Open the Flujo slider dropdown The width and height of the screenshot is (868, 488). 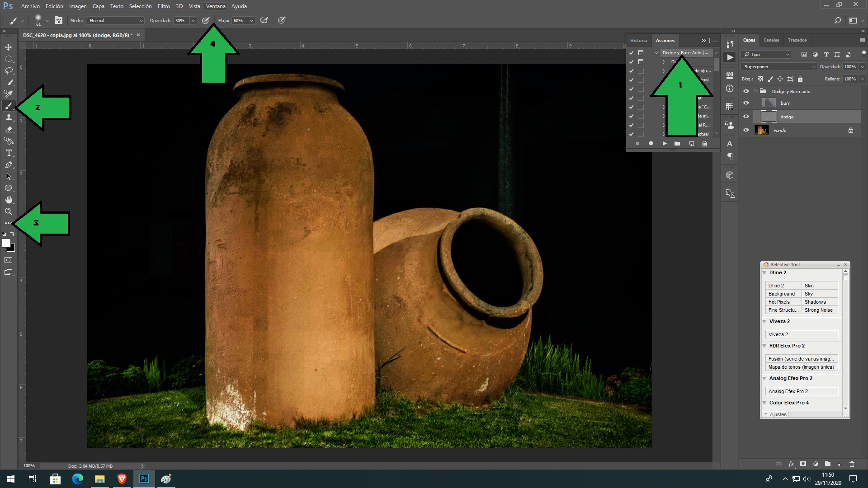(x=251, y=21)
